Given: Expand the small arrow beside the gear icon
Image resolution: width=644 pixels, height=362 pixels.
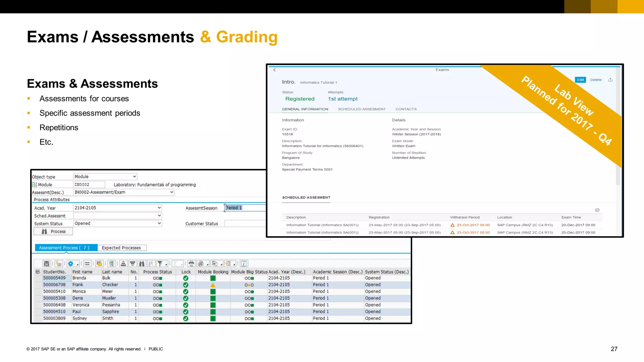Looking at the screenshot, I should coord(77,265).
